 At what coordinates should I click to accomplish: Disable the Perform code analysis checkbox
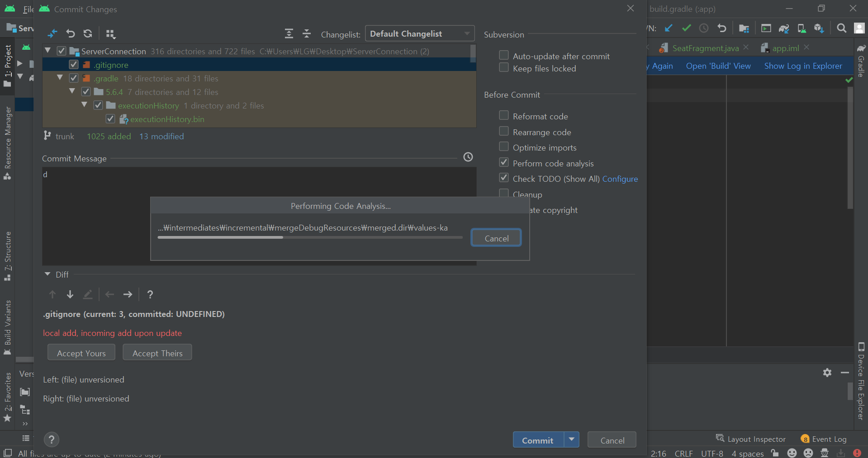504,162
